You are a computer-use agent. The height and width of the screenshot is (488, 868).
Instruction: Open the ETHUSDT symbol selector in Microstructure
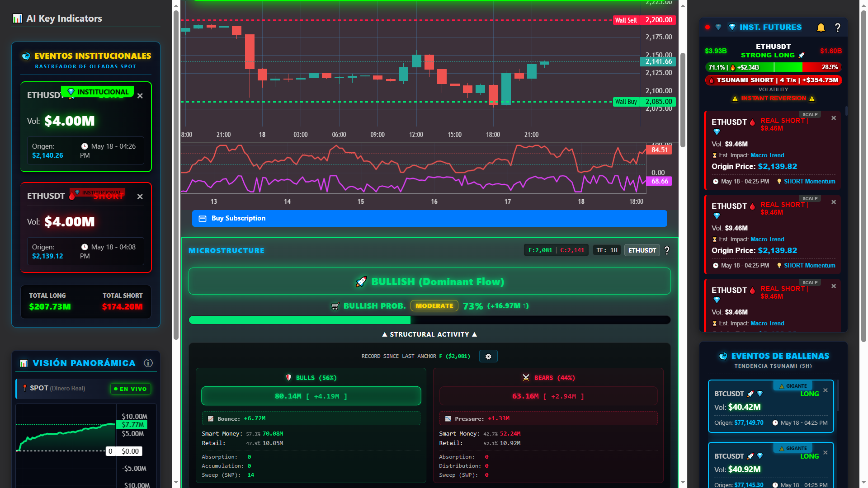pos(642,250)
